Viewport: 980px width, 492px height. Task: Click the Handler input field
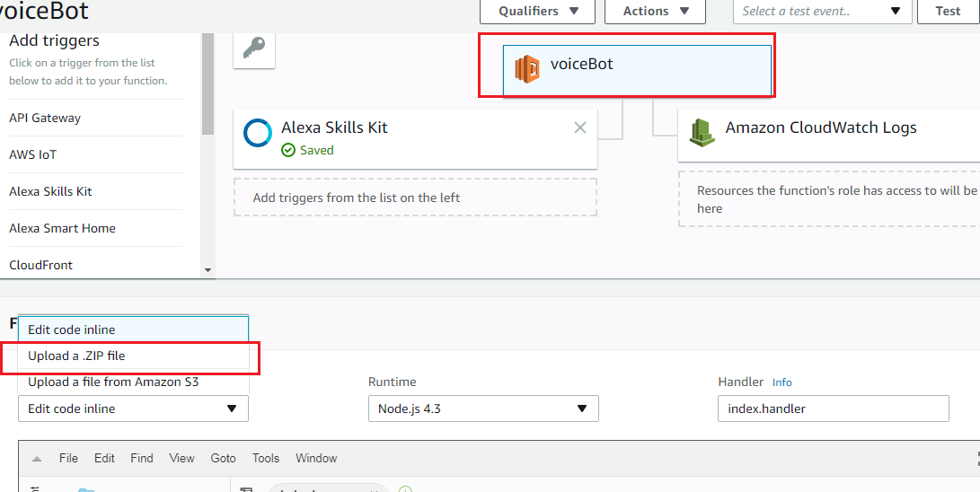pyautogui.click(x=833, y=409)
